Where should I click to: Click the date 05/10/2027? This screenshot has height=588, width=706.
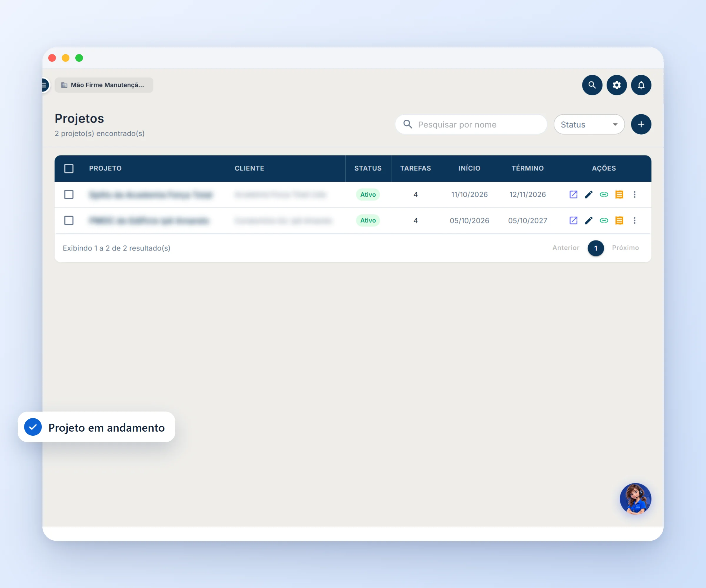click(x=527, y=220)
